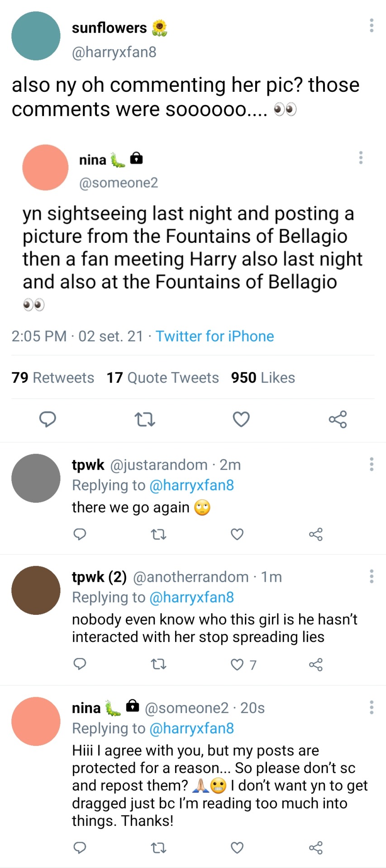Open sunflowers profile picture
Image resolution: width=386 pixels, height=868 pixels.
[x=36, y=36]
